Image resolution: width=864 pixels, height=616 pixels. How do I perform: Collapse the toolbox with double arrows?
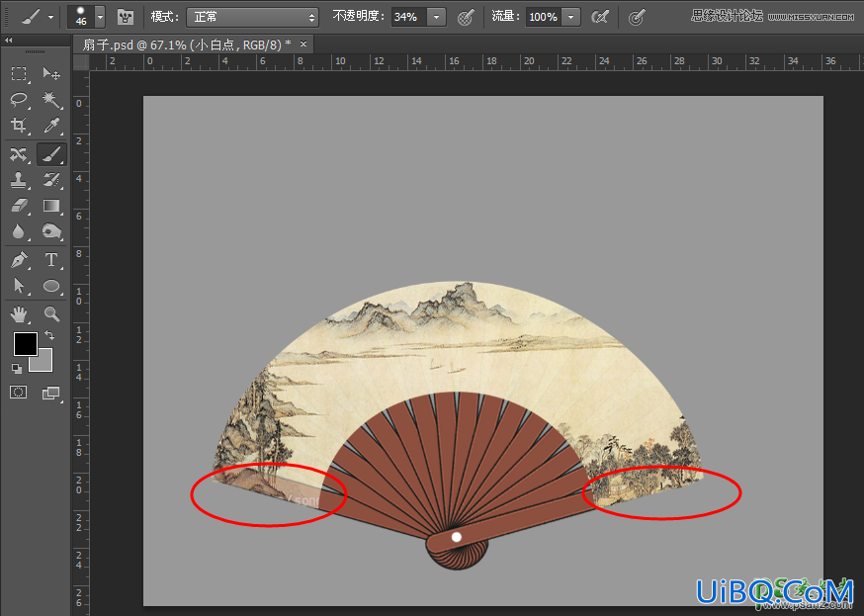click(x=8, y=41)
